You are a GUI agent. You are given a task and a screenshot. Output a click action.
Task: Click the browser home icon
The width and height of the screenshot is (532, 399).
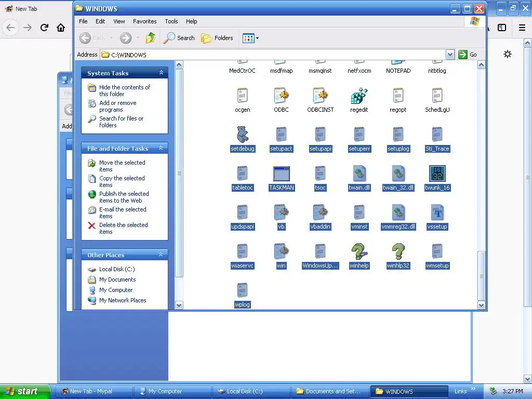pyautogui.click(x=61, y=28)
